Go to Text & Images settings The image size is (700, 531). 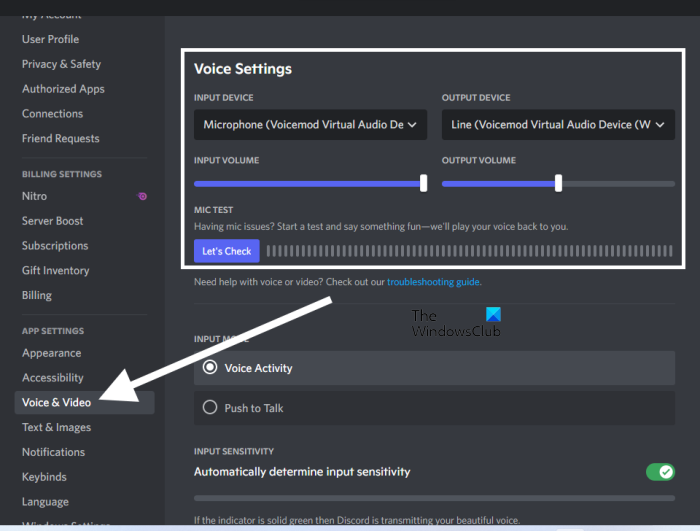click(x=57, y=428)
